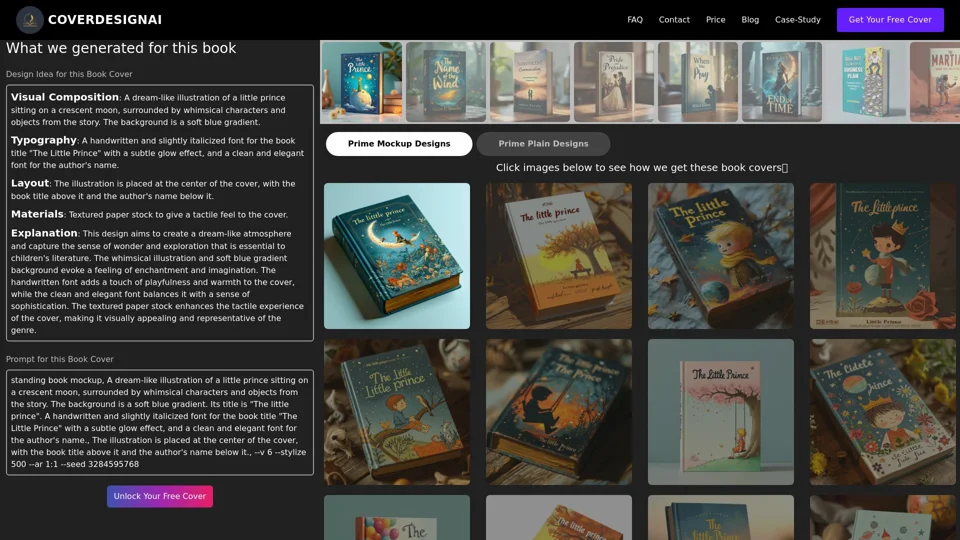Image resolution: width=960 pixels, height=540 pixels.
Task: Select the Pride and Prejudice carousel thumbnail
Action: 613,81
